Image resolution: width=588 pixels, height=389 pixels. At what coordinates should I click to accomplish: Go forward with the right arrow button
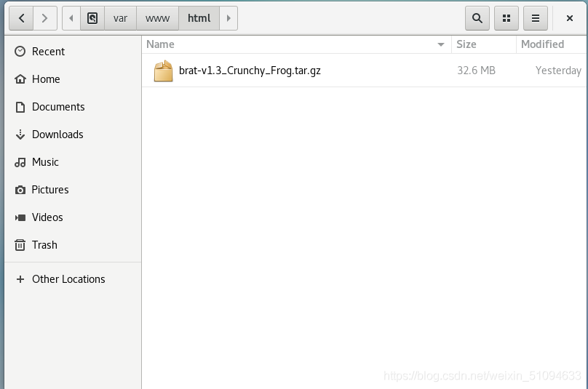tap(45, 18)
